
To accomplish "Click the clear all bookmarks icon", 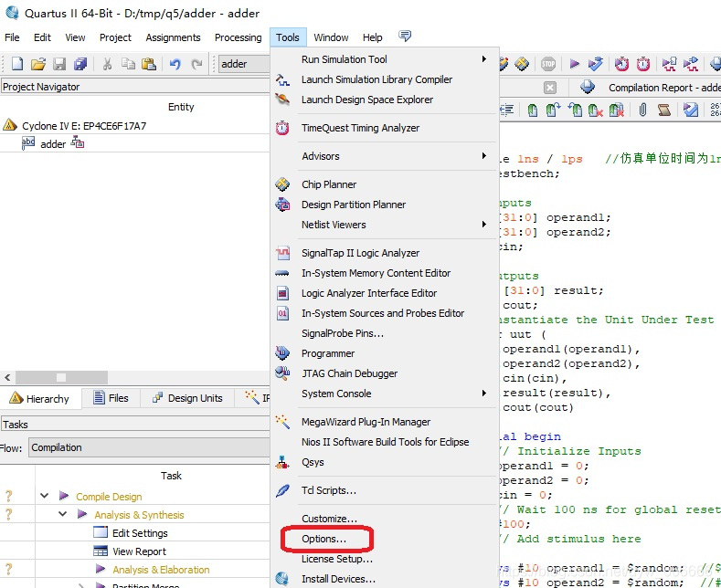I will point(617,110).
